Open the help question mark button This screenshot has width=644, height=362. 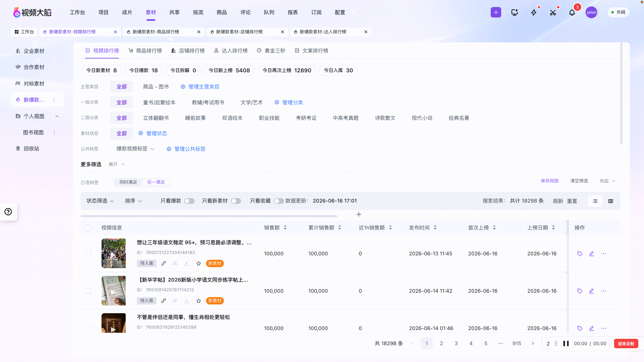coord(8,212)
